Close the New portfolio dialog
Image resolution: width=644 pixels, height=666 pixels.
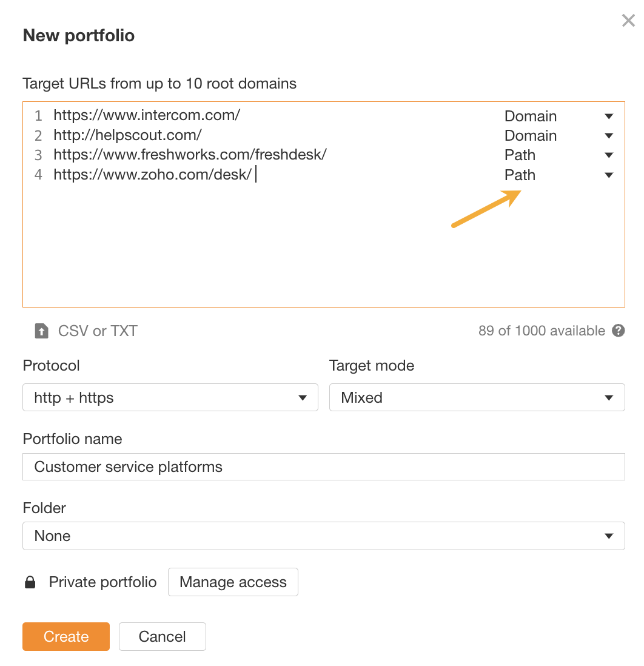[628, 21]
